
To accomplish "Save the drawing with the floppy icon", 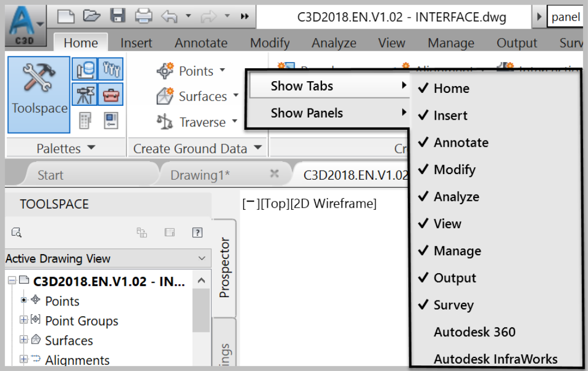I will coord(118,16).
